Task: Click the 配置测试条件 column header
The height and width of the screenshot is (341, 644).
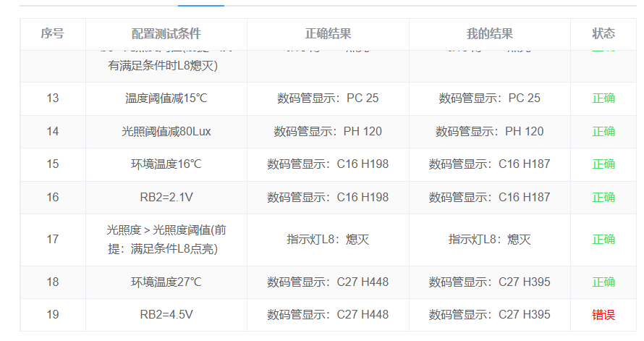Action: click(166, 33)
